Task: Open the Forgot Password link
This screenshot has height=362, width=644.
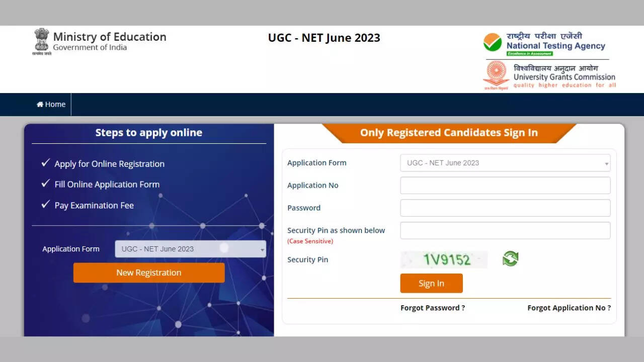Action: click(433, 308)
